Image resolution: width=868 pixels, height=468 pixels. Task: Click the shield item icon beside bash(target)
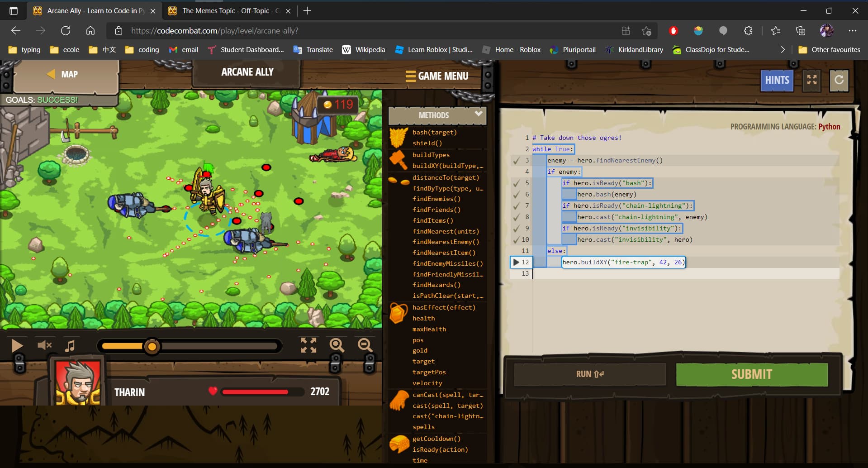[398, 138]
